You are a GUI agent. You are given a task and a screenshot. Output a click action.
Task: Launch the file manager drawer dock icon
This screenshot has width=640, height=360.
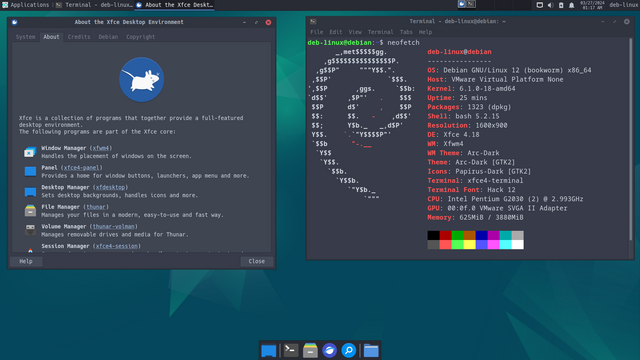tap(310, 350)
